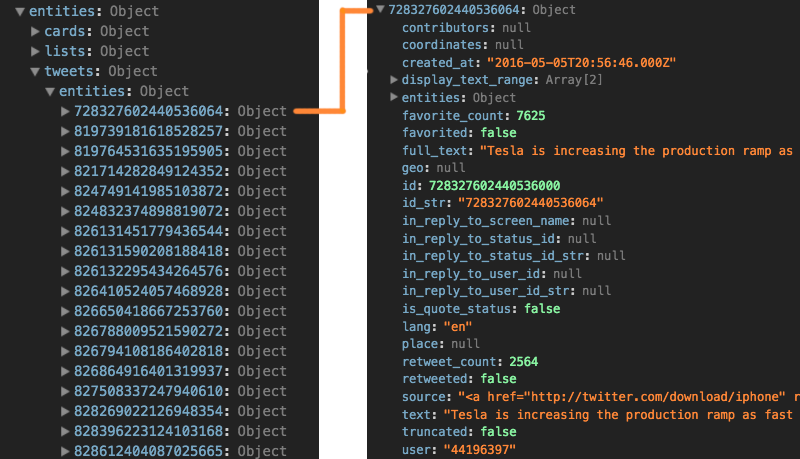Click the full_text Tesla string
800x459 pixels.
click(637, 151)
